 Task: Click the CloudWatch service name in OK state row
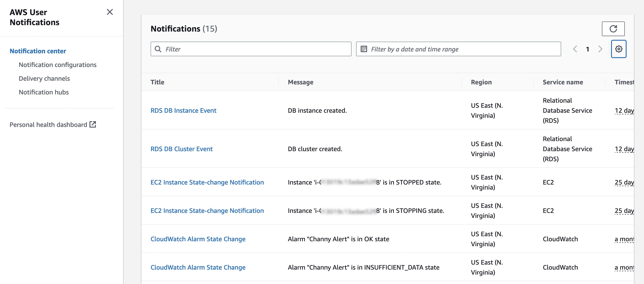click(560, 239)
